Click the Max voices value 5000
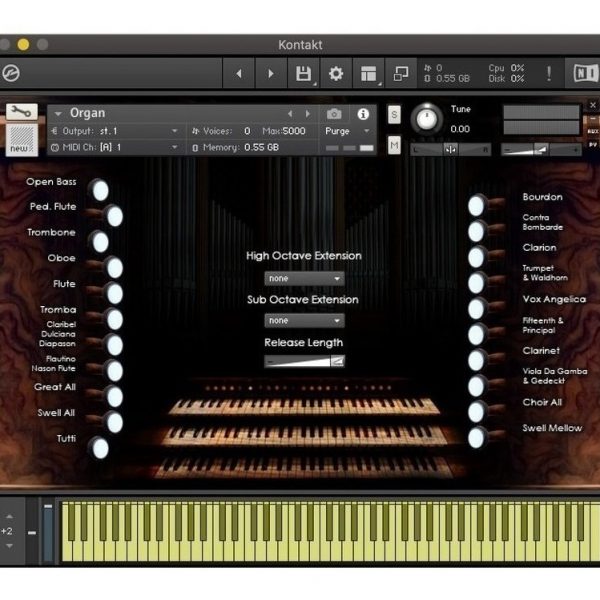This screenshot has height=600, width=600. click(294, 131)
